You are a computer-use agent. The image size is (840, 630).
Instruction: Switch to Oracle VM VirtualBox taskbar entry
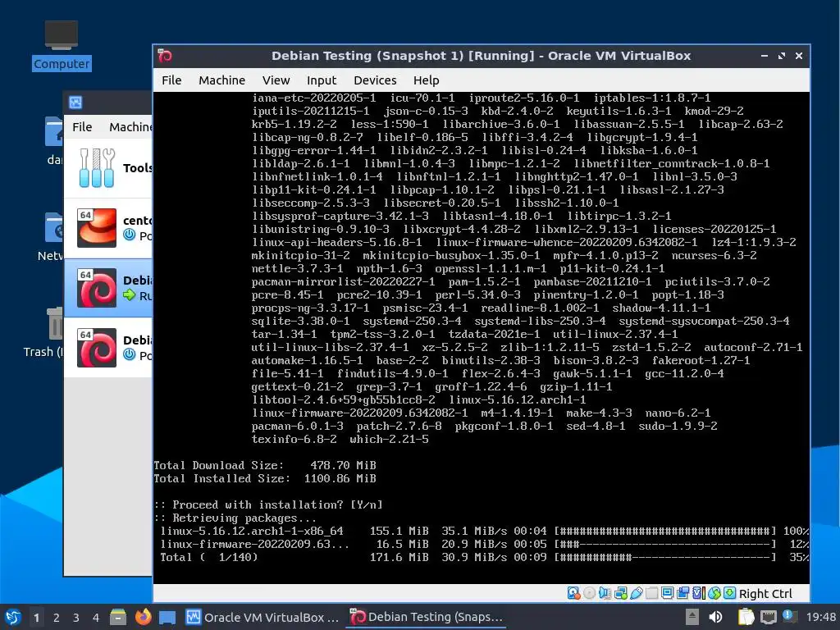point(262,617)
